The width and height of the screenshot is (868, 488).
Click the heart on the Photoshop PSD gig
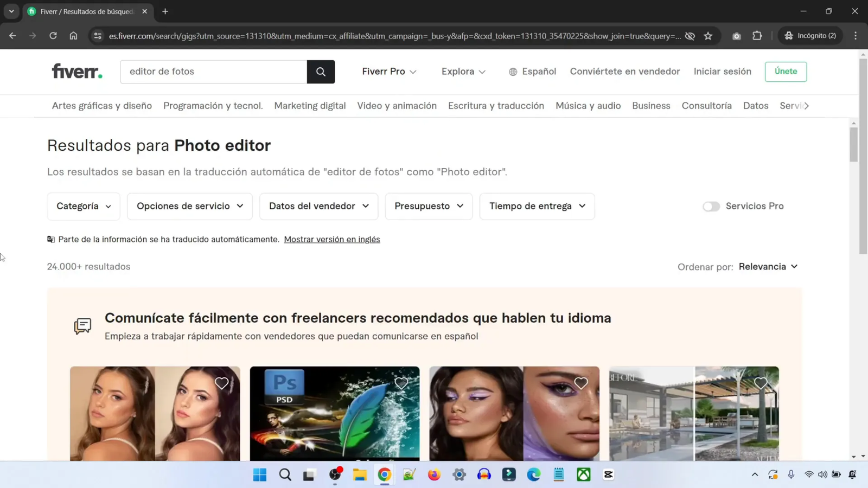[x=401, y=383]
